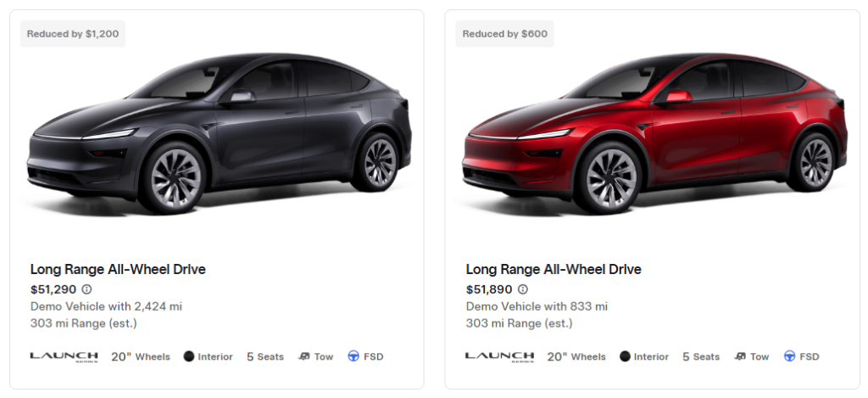This screenshot has height=398, width=868.
Task: Click Launch Series logo on gray car card
Action: tap(64, 356)
